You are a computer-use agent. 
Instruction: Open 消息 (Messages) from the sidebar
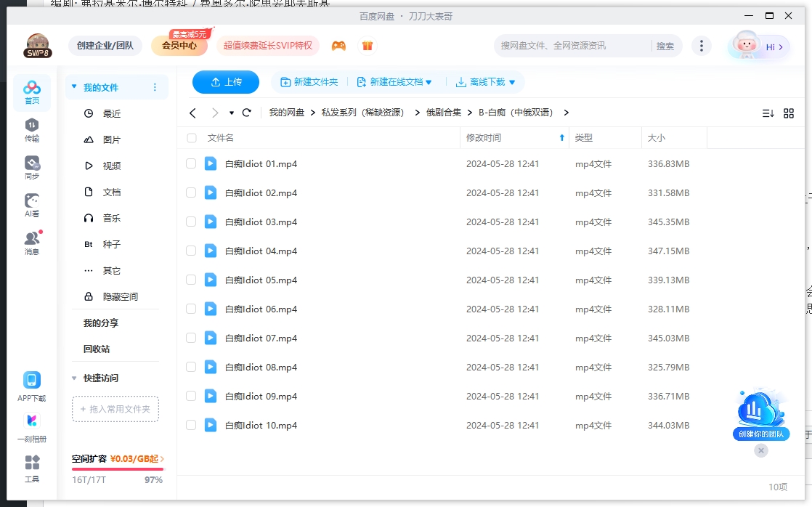click(x=31, y=240)
